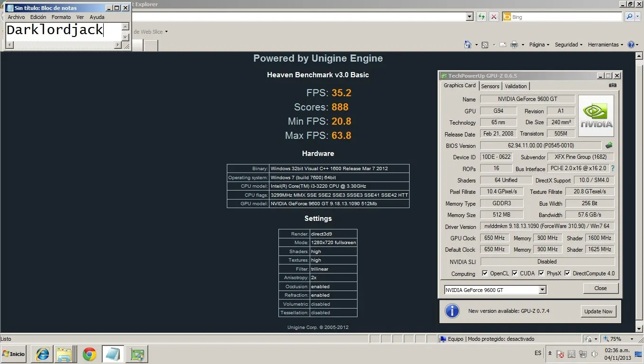Open Internet Explorer from the taskbar
644x364 pixels.
[42, 354]
